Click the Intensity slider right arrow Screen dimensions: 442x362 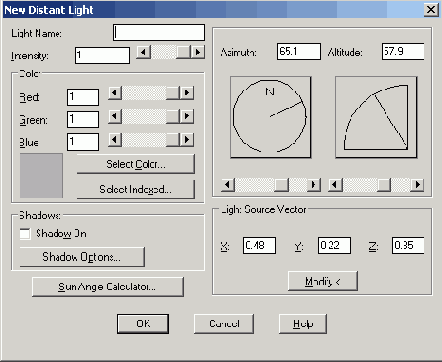click(198, 52)
